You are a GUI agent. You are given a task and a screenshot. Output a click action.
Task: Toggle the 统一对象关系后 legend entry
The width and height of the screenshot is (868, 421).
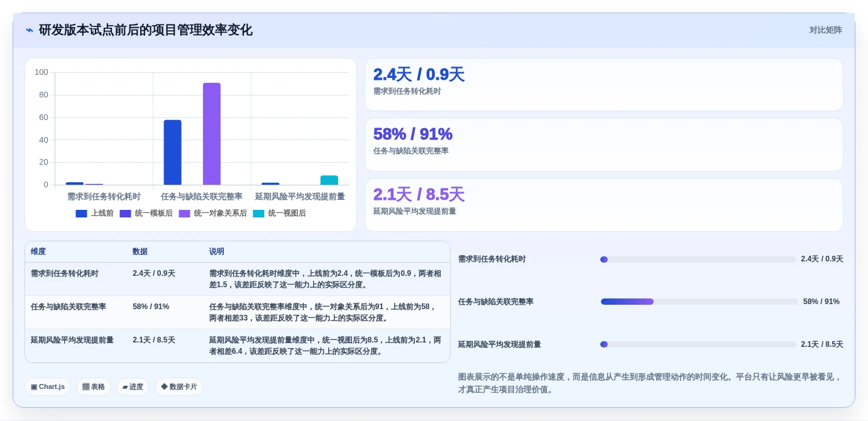pos(213,213)
